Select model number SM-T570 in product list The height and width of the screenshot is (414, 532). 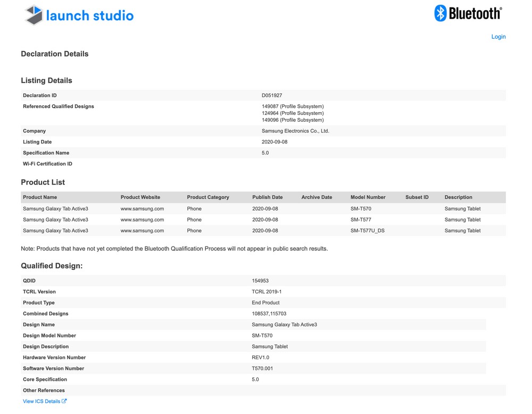pos(361,208)
